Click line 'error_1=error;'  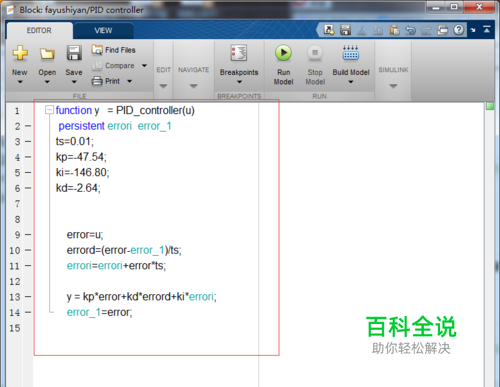[x=99, y=312]
